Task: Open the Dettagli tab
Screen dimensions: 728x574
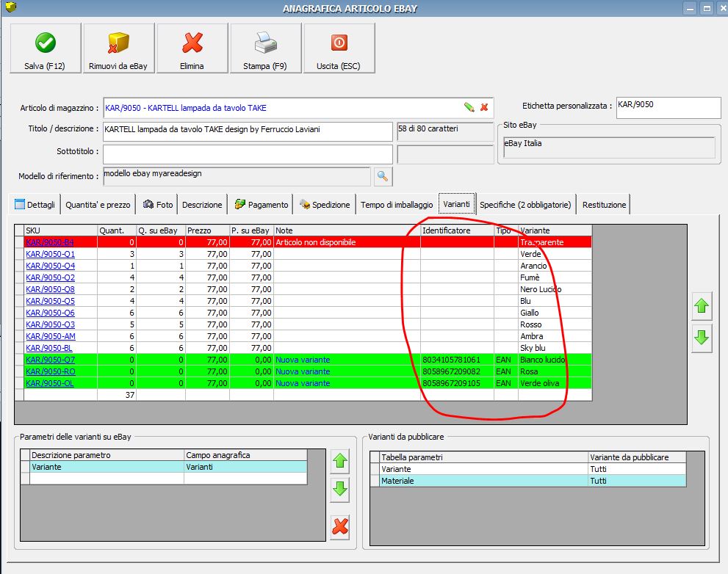Action: pyautogui.click(x=35, y=205)
